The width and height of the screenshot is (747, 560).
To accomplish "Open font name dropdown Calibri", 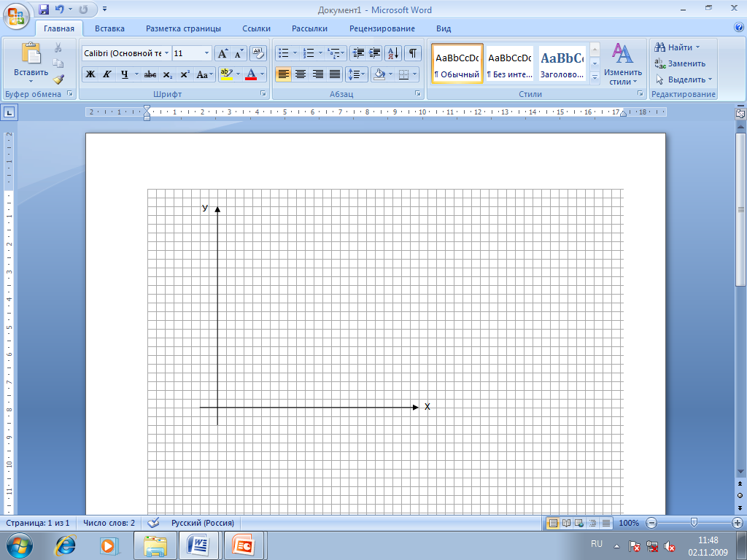I will click(166, 53).
